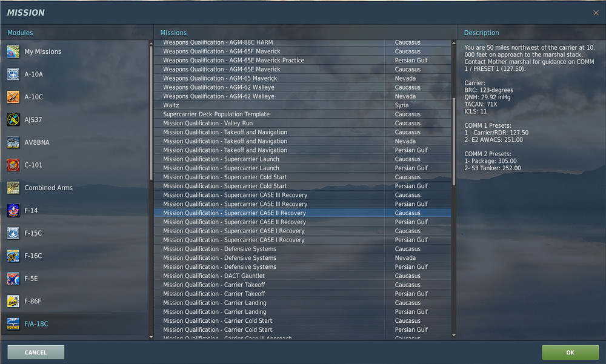Select 'Supercarrier Launch' Caucasus mission
This screenshot has height=364, width=606.
(302, 159)
